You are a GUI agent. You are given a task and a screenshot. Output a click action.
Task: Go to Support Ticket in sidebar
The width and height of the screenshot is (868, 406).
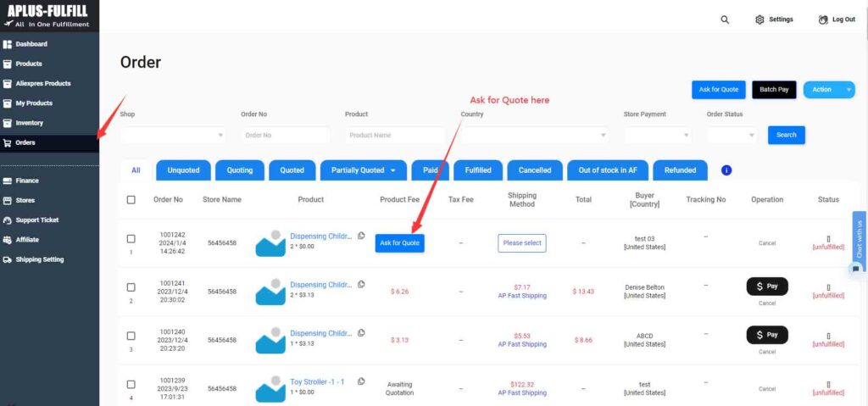tap(36, 220)
